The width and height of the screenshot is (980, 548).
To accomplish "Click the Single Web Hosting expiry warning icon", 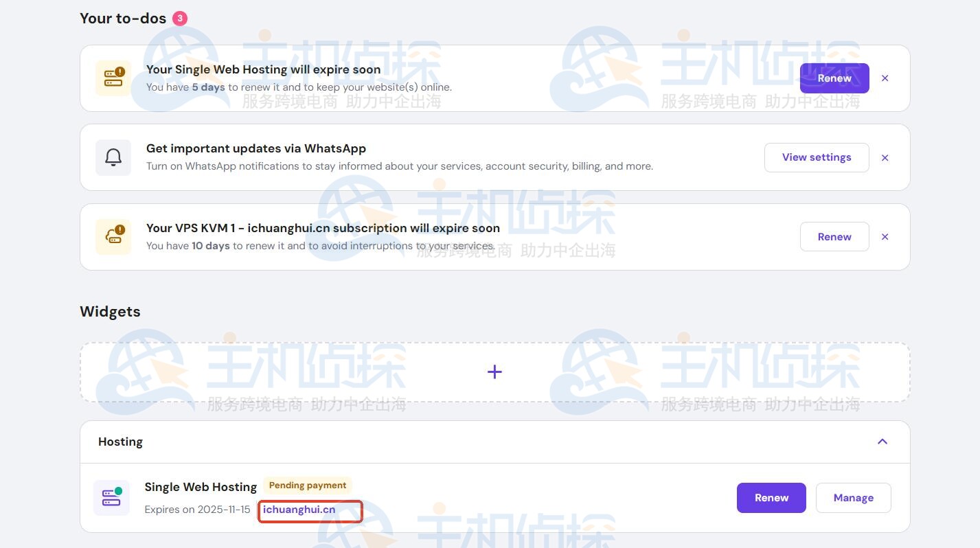I will click(113, 78).
